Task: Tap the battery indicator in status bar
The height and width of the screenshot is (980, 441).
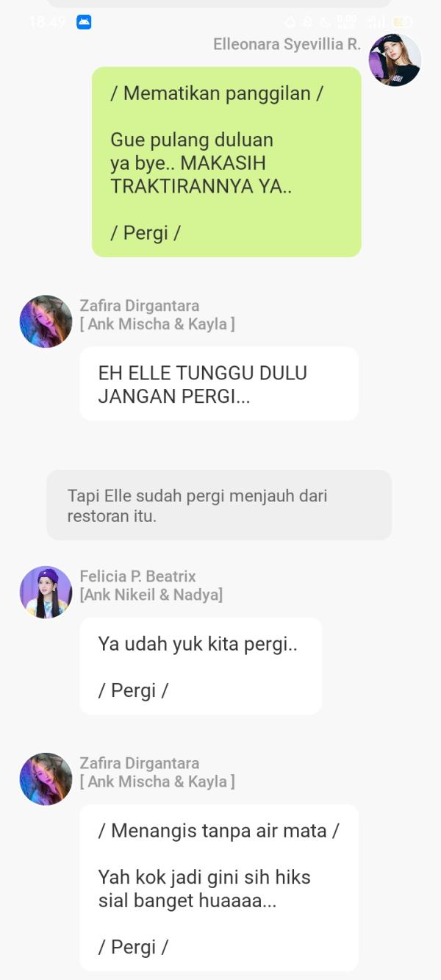Action: [x=402, y=22]
